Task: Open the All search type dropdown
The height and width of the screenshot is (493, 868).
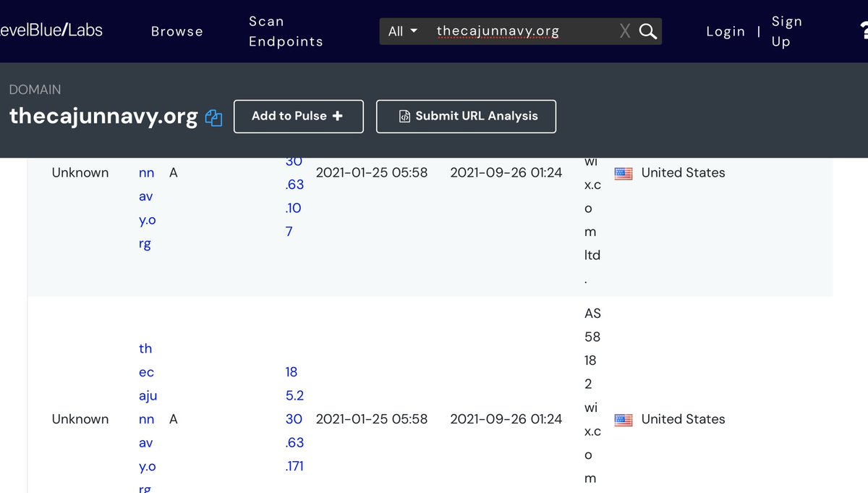Action: 403,31
